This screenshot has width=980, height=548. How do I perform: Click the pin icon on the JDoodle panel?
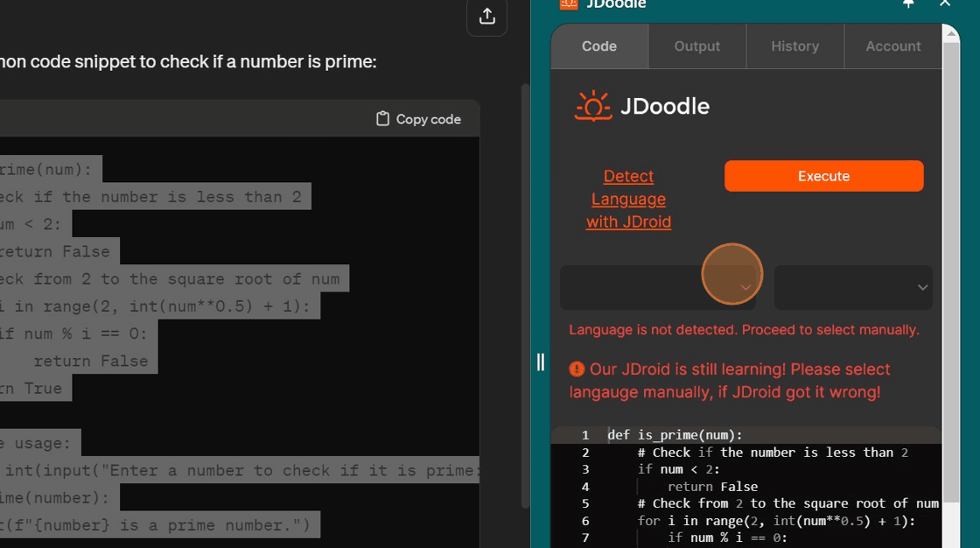pyautogui.click(x=908, y=4)
